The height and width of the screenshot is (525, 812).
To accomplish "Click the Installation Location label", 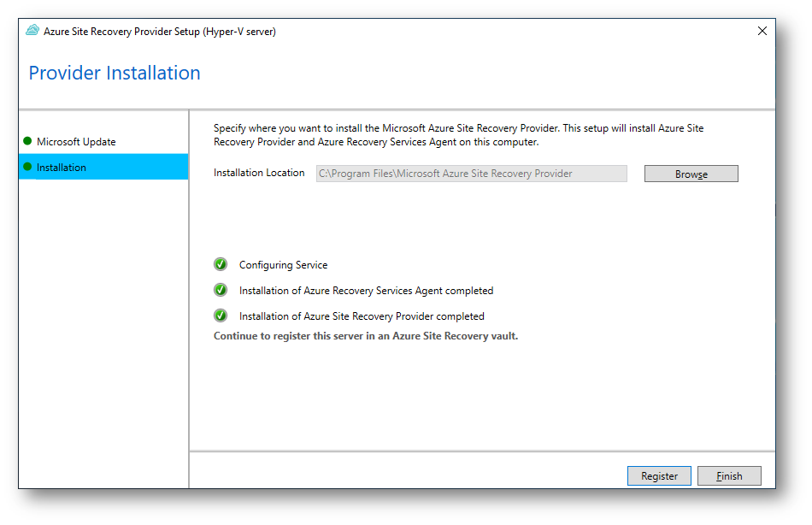I will click(259, 173).
